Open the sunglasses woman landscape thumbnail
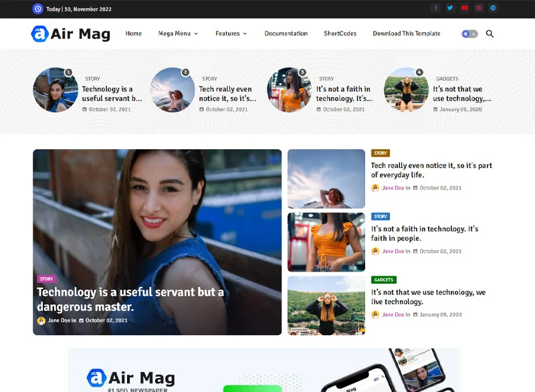The height and width of the screenshot is (392, 535). tap(326, 306)
